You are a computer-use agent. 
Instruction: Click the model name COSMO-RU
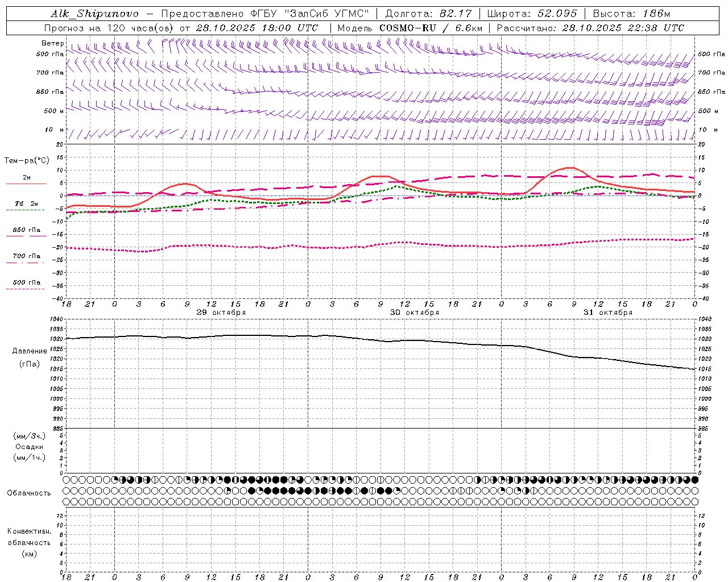click(408, 28)
